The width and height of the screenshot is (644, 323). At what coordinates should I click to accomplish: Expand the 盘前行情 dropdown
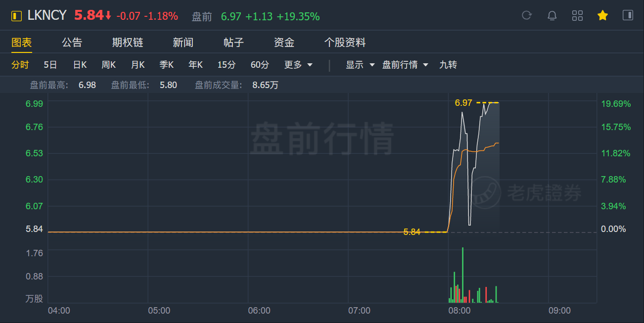tap(405, 65)
